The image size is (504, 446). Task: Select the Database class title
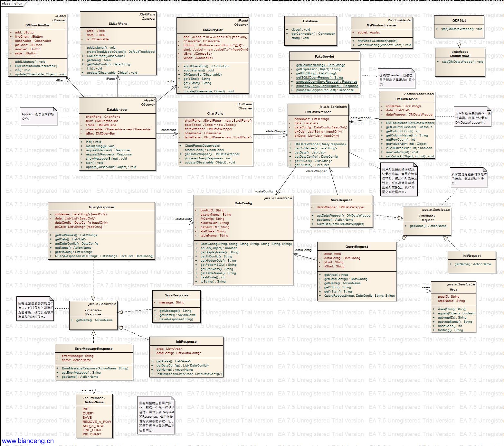point(310,21)
